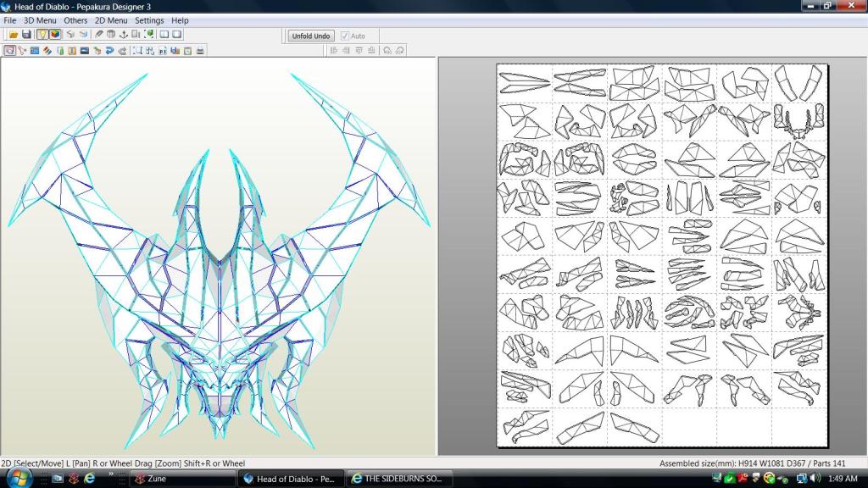Open the 2D Menu
The height and width of the screenshot is (488, 868).
(111, 20)
